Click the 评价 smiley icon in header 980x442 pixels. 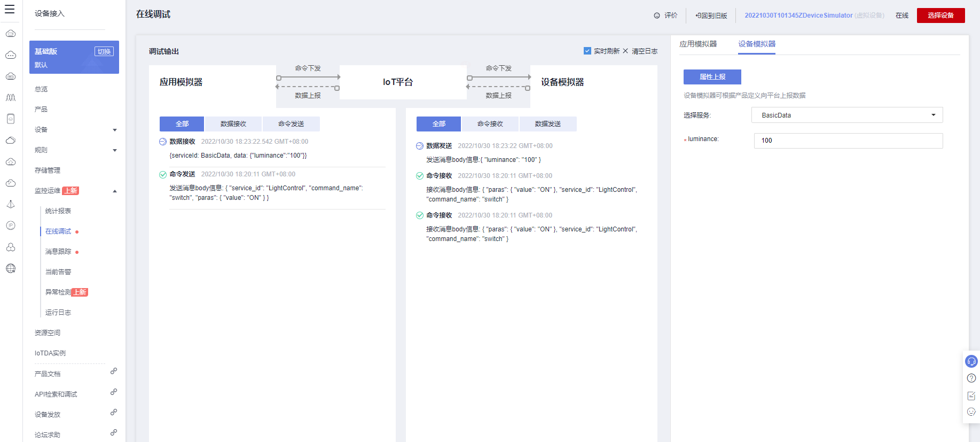click(x=657, y=15)
